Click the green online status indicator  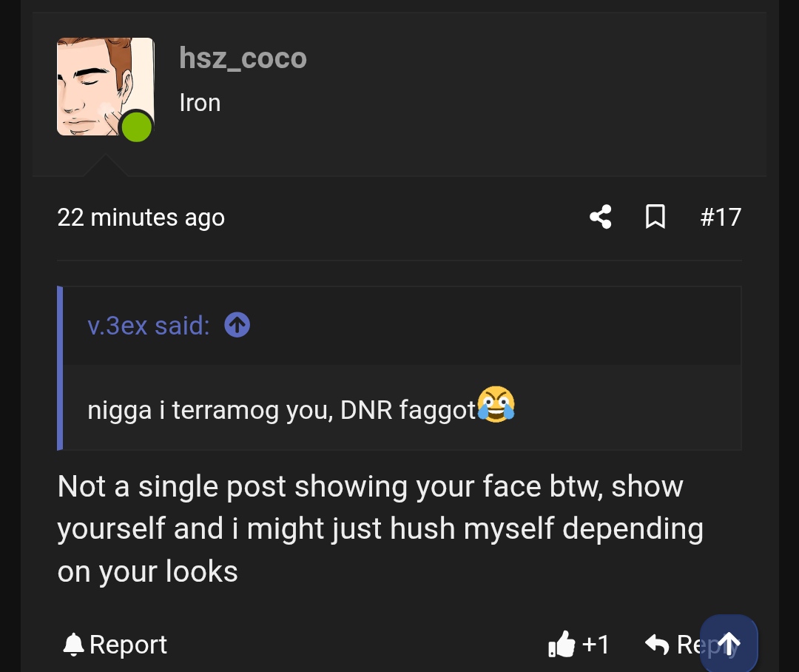click(x=136, y=127)
